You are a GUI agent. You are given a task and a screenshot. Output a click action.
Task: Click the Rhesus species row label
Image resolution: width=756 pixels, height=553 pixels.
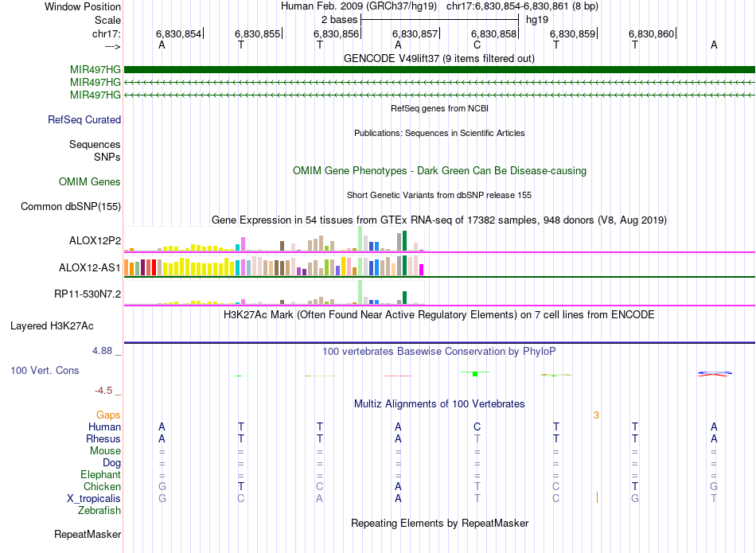point(103,439)
